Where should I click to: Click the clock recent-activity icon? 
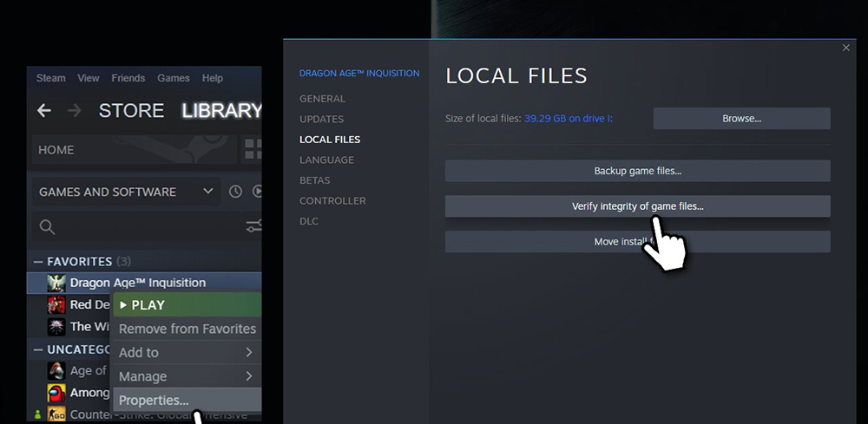click(236, 192)
